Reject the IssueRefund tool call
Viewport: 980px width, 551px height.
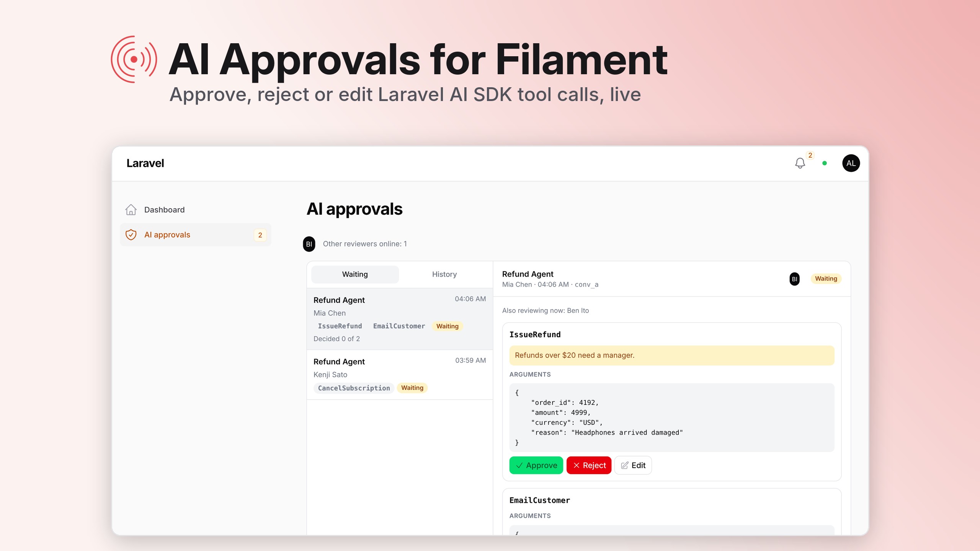click(x=589, y=465)
